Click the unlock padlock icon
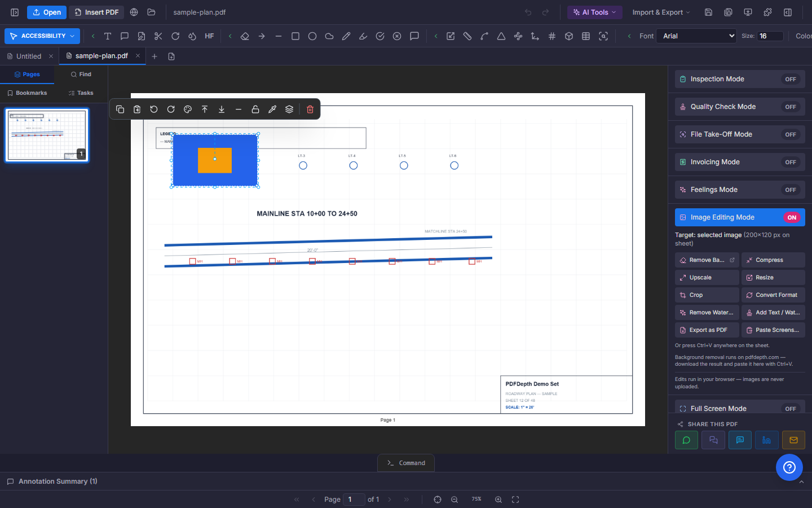This screenshot has height=508, width=812. click(255, 110)
